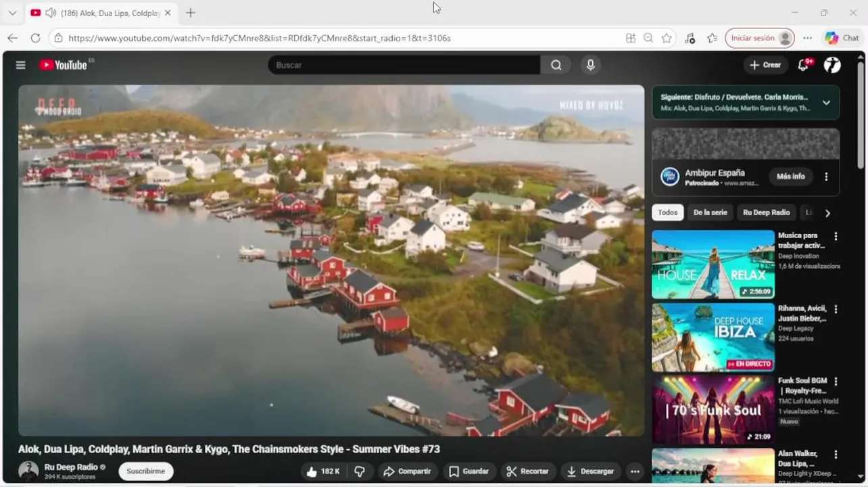Reload the page
Viewport: 868px width, 487px height.
[x=35, y=38]
